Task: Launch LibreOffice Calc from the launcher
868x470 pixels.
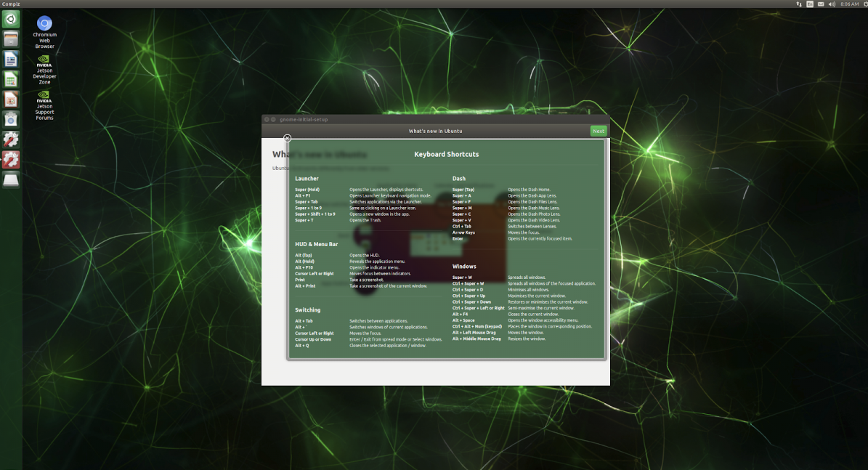Action: [x=10, y=79]
